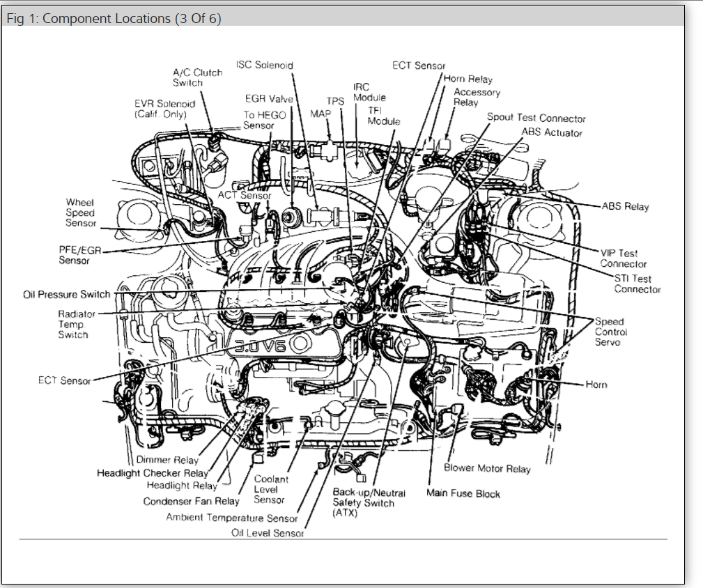Screen dimensions: 703x588
Task: Click the 'Oil Pressure Switch' label
Action: tap(67, 295)
